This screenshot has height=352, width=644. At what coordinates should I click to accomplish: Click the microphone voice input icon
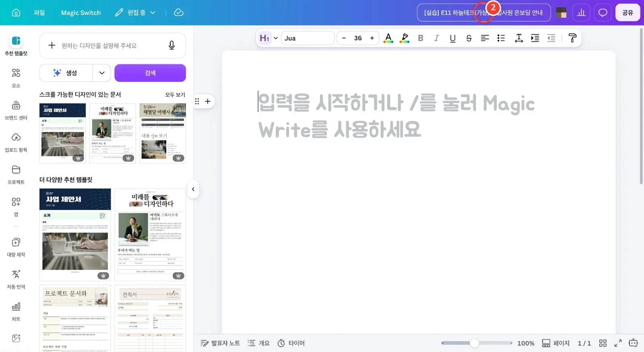(x=171, y=46)
